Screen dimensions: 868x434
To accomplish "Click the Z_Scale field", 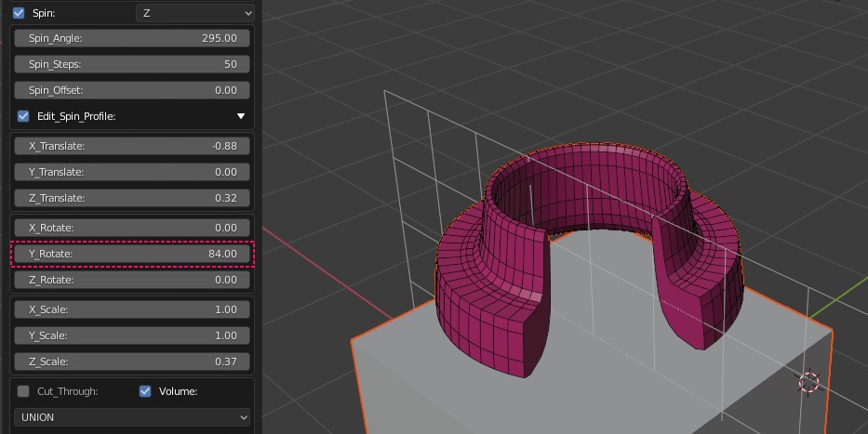I will pos(132,362).
